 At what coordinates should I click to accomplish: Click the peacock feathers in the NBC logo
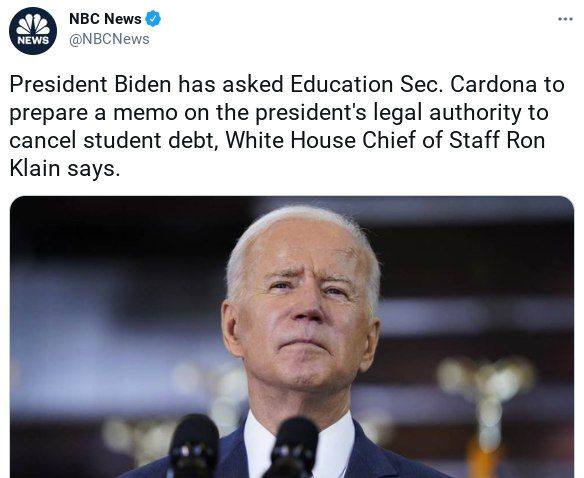click(x=33, y=25)
